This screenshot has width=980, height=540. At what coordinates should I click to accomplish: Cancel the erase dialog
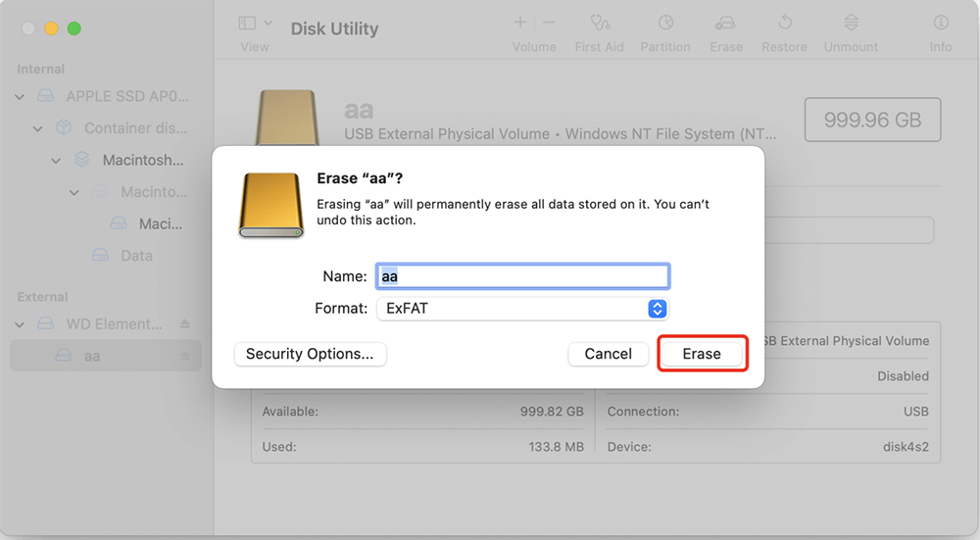tap(609, 354)
